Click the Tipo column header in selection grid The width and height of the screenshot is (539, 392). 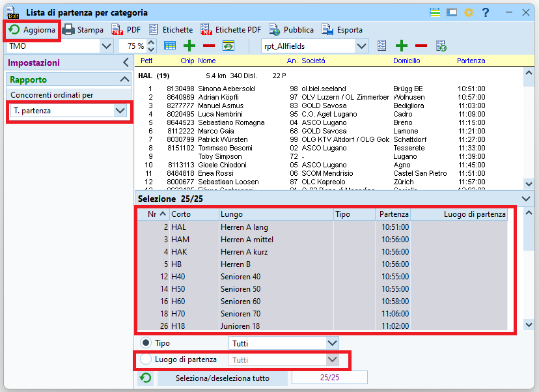354,214
